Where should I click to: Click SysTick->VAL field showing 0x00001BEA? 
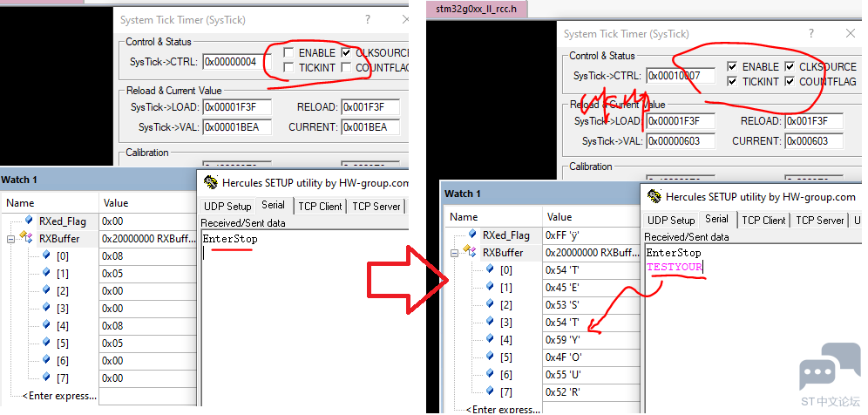click(x=237, y=127)
